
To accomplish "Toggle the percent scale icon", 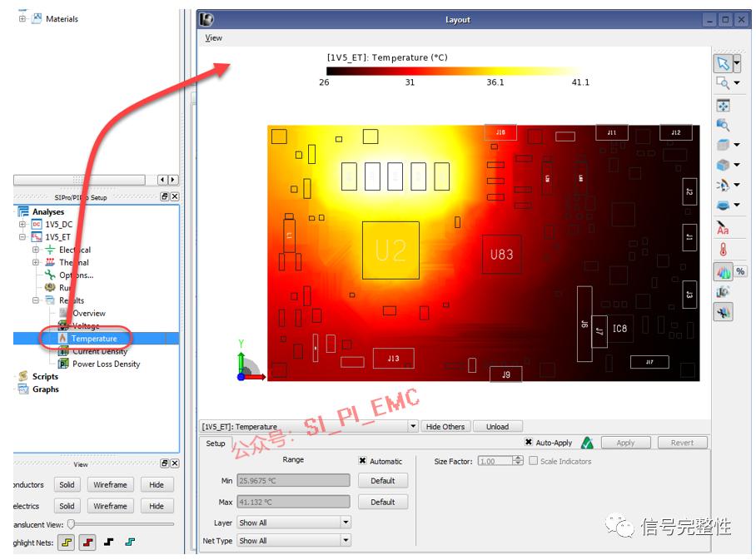I will 740,271.
